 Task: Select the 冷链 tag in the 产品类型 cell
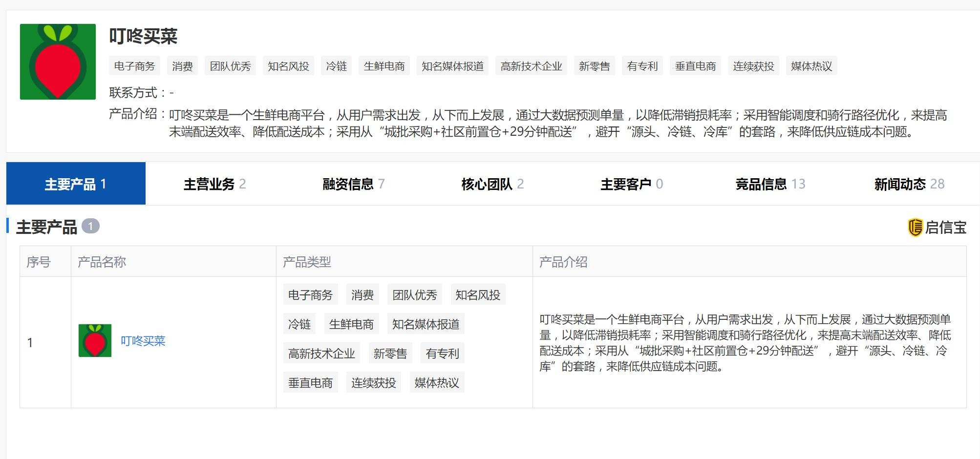click(x=299, y=324)
